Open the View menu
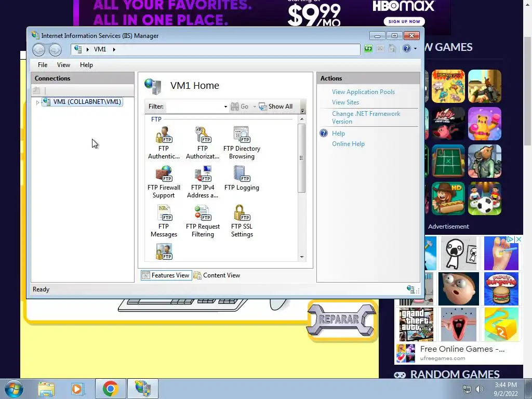The image size is (532, 399). click(63, 65)
